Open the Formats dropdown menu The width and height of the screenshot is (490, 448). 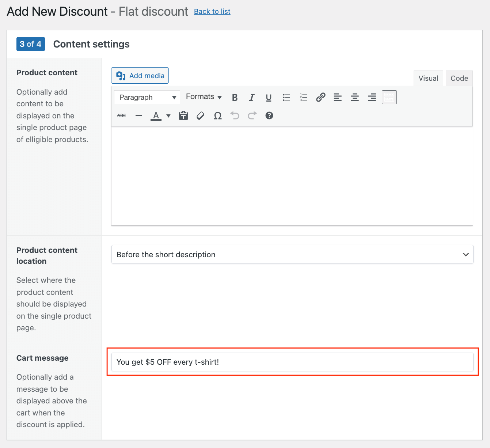[x=204, y=97]
